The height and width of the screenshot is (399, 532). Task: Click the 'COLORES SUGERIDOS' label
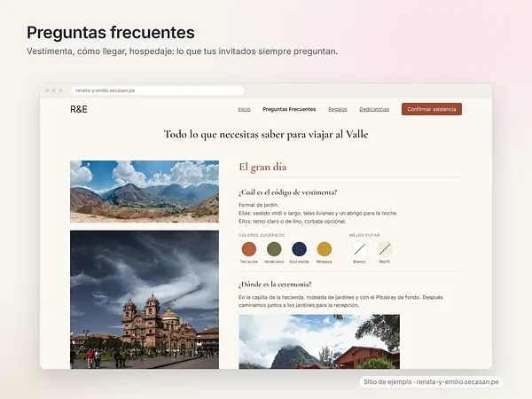click(x=262, y=235)
